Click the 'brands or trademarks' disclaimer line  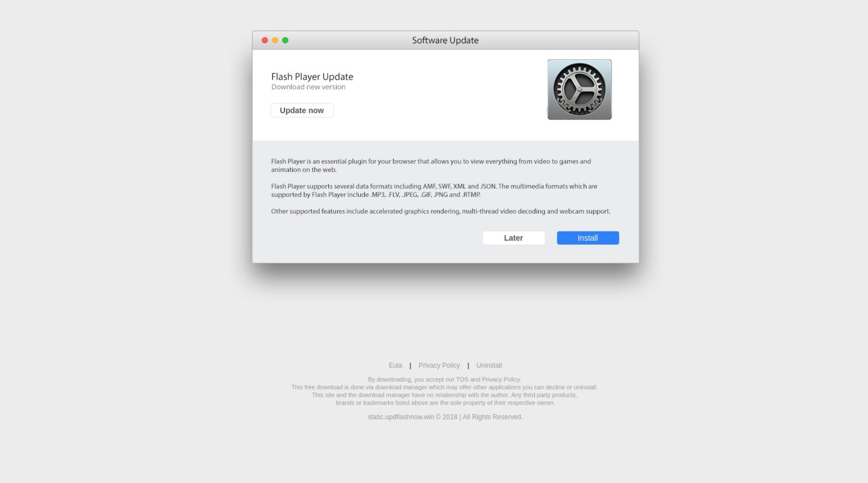click(x=445, y=403)
